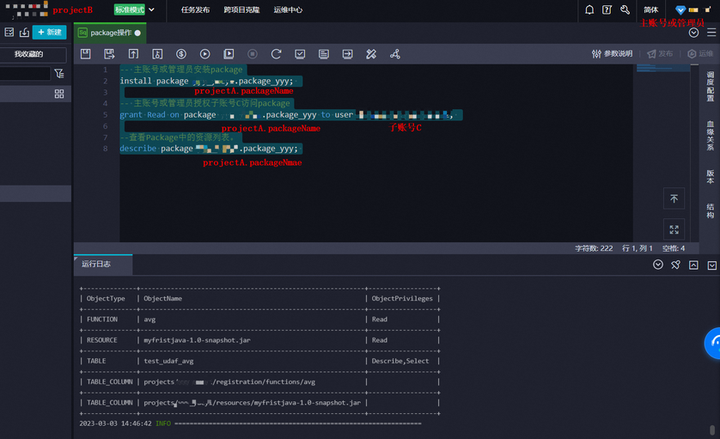The image size is (720, 439).
Task: Select the 运行日志 tab
Action: (x=103, y=264)
